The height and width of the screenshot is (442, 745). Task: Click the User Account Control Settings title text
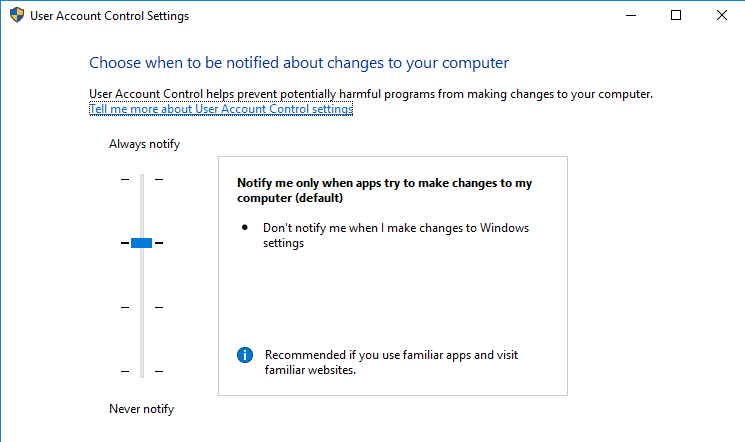pos(109,16)
